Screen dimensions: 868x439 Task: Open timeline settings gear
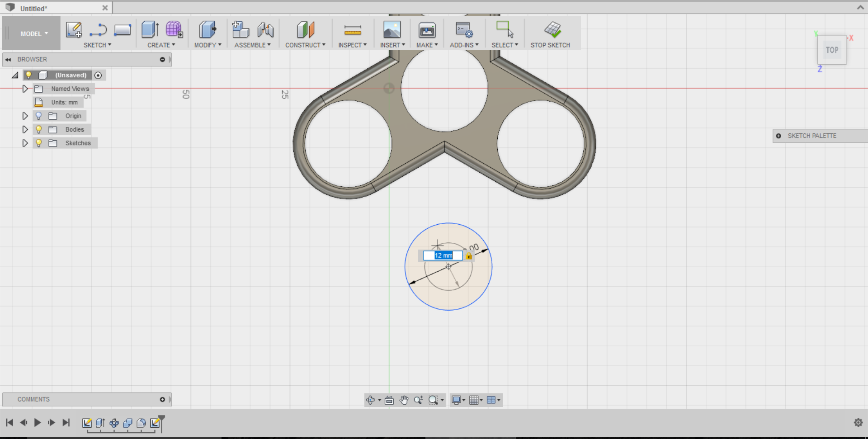click(x=858, y=423)
